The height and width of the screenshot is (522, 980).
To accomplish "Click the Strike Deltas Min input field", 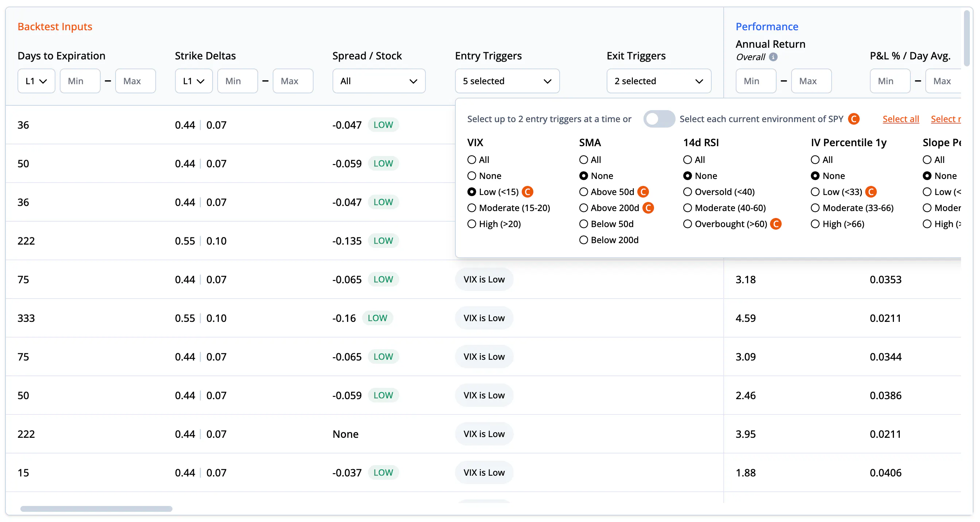I will click(x=237, y=81).
